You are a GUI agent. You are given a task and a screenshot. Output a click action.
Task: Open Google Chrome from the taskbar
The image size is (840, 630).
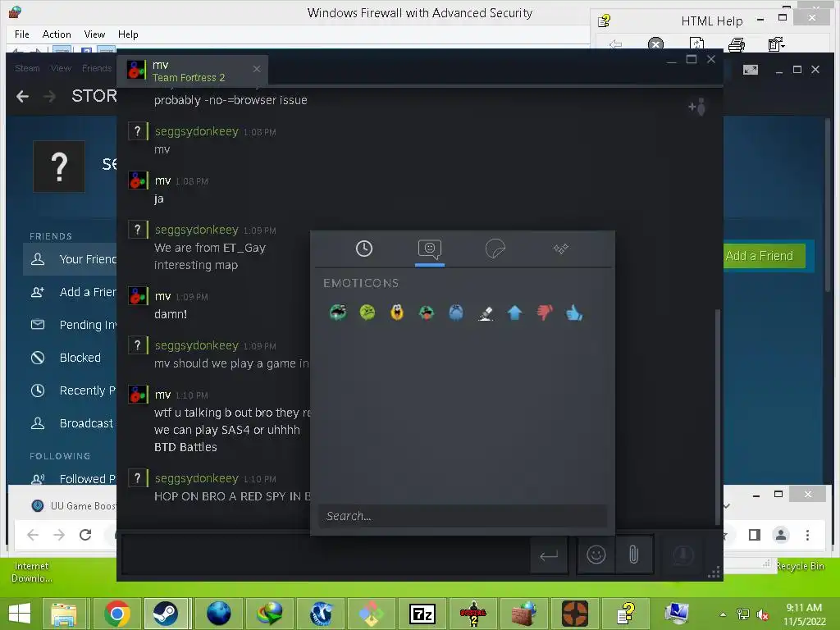pos(117,614)
